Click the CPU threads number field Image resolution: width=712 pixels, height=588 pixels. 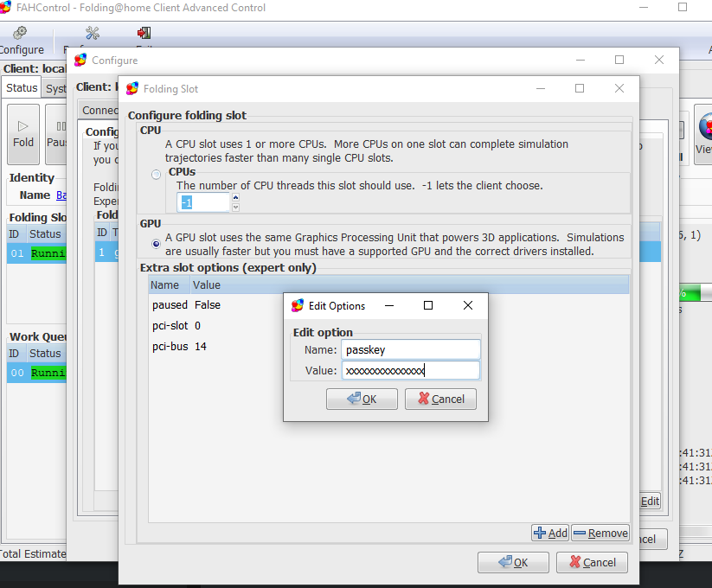pos(203,202)
